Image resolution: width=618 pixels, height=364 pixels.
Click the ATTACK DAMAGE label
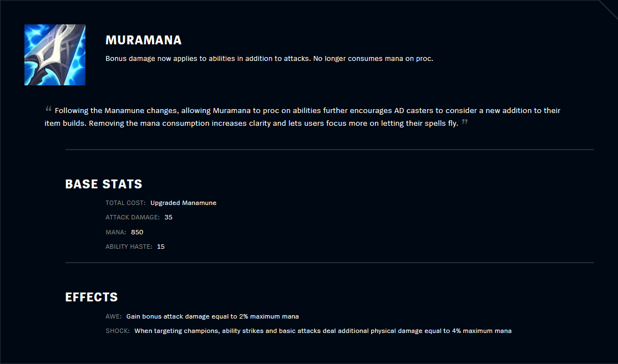coord(133,217)
